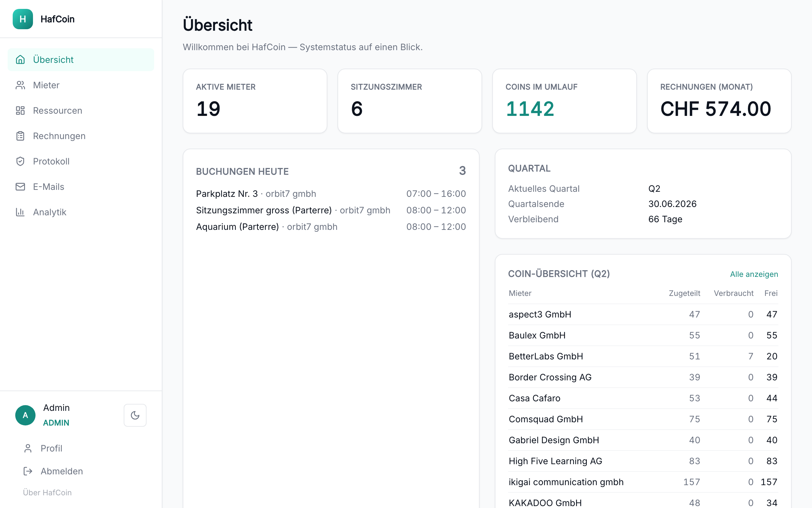Click the Buchungen Heute count 3
812x508 pixels.
462,171
